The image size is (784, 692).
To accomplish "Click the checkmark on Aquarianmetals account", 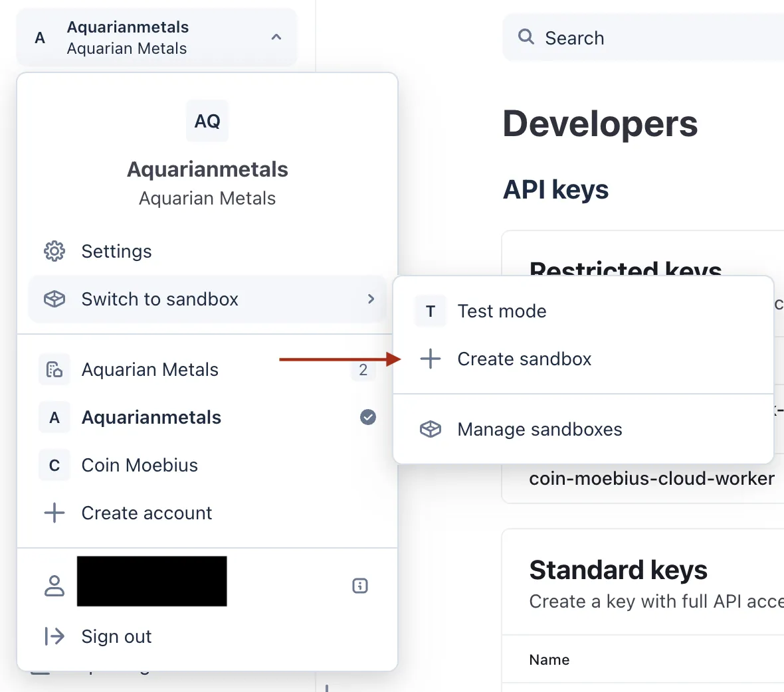I will 368,417.
